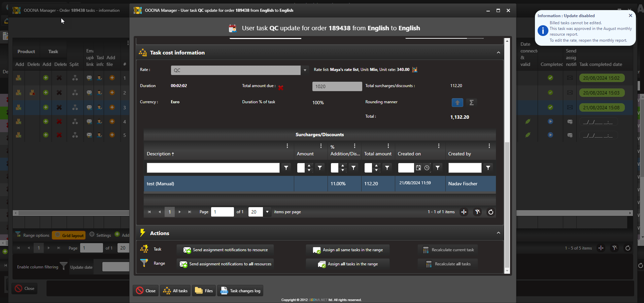644x303 pixels.
Task: Open the Task changes log
Action: tap(240, 291)
